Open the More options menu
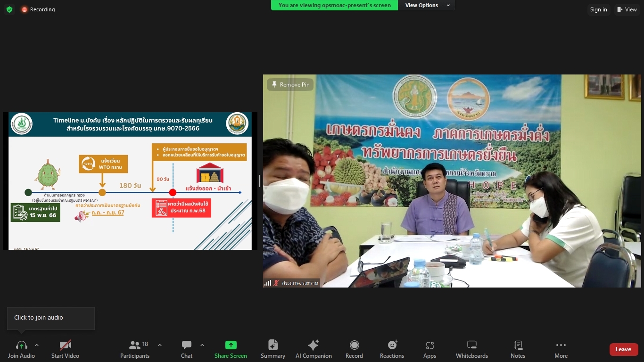 (x=561, y=349)
